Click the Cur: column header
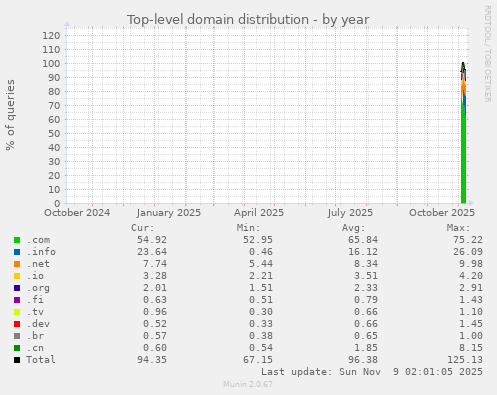This screenshot has width=497, height=395. (143, 228)
